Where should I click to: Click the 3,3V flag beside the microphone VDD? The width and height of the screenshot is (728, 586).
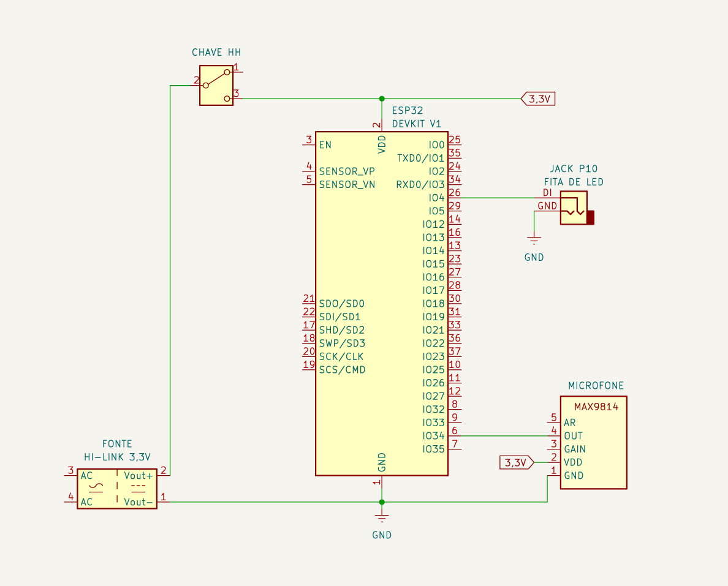[516, 462]
